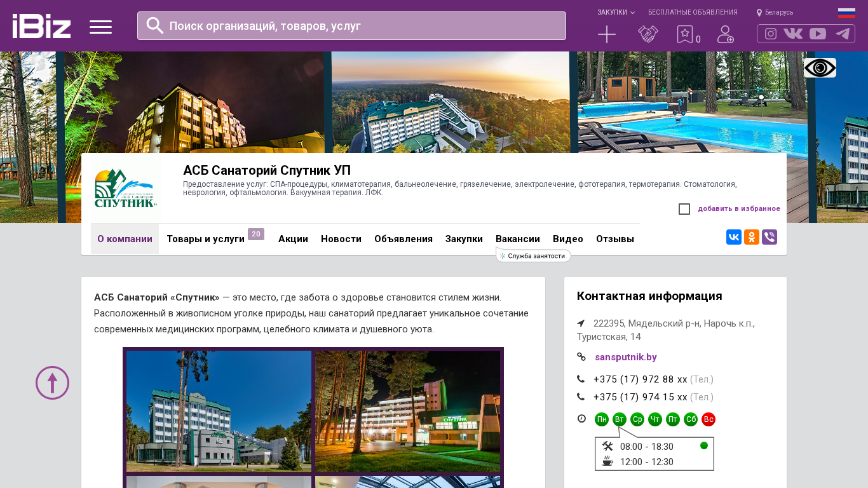This screenshot has width=868, height=488.
Task: Share the page via Viber
Action: [x=770, y=237]
